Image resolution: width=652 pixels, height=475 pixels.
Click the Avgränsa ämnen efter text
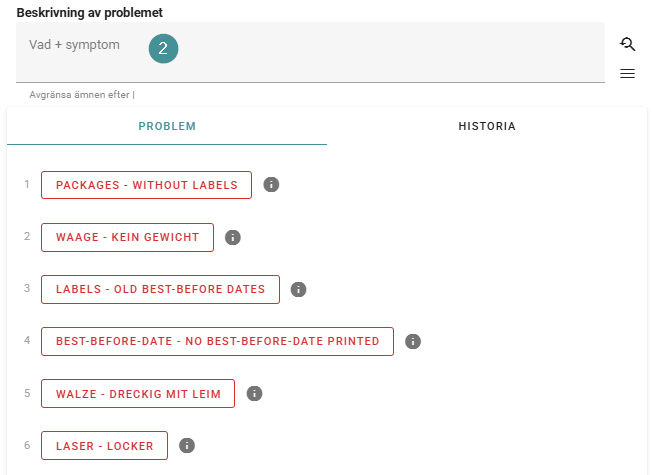click(x=81, y=95)
